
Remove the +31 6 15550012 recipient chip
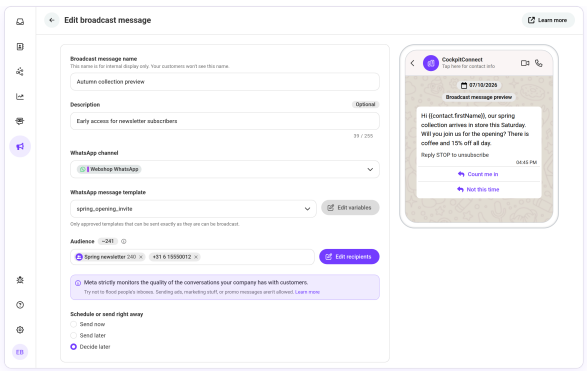point(196,257)
